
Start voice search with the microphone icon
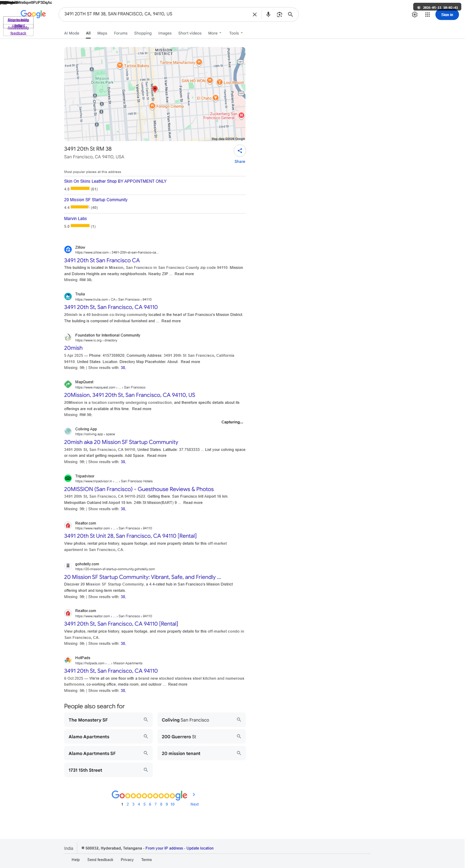(268, 15)
